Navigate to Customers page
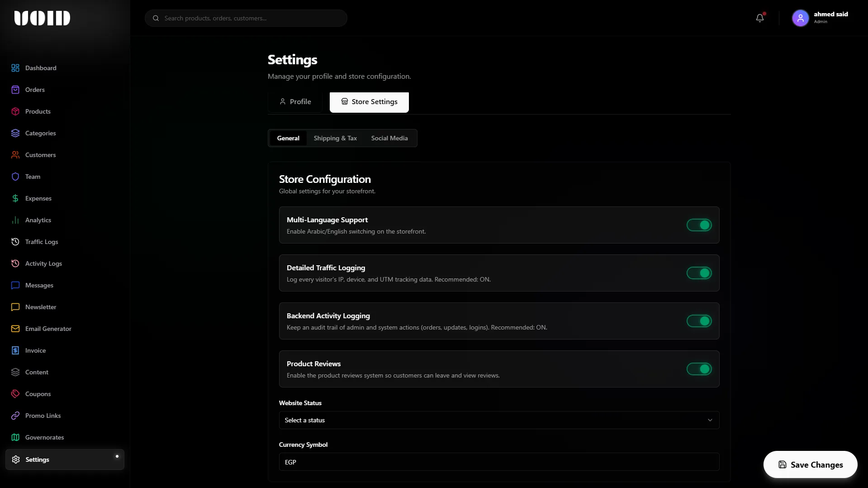Screen dimensions: 868x488 click(x=65, y=155)
